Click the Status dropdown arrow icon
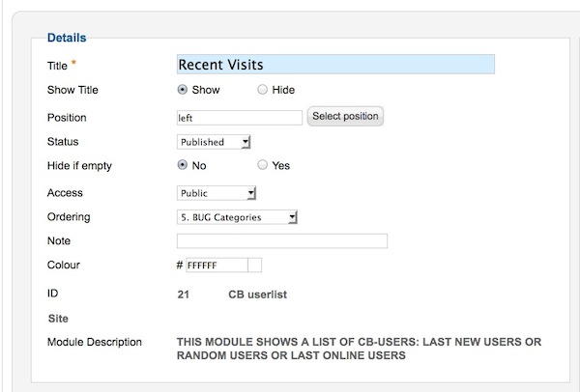Screen dimensions: 580x392 click(246, 142)
